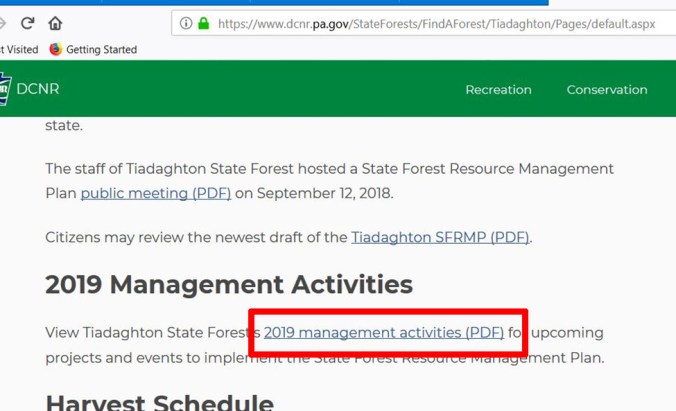Open the Tiadaghton SFRMP PDF link
Screen dimensions: 676x411
click(x=440, y=238)
